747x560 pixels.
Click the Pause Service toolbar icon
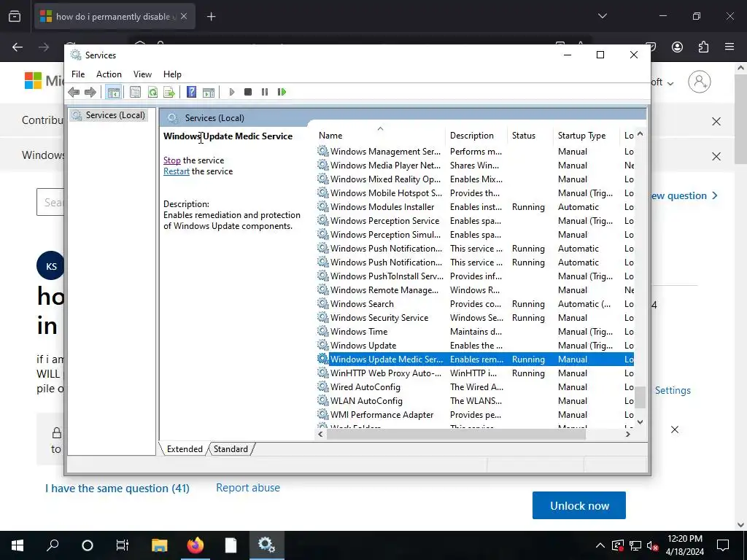[x=265, y=92]
